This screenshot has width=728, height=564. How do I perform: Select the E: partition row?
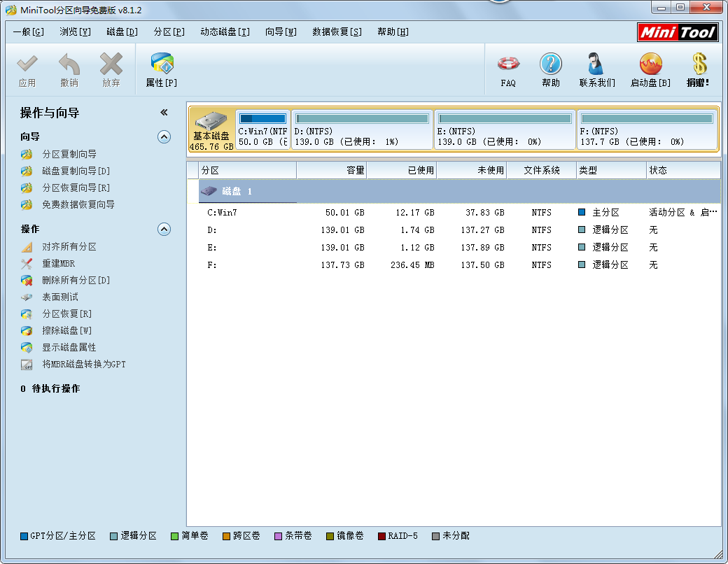point(460,248)
